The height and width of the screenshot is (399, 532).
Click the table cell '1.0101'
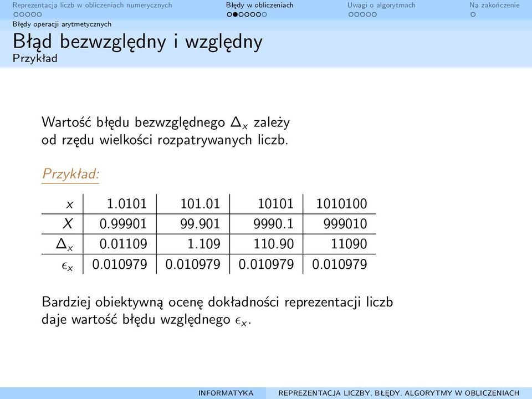[126, 204]
